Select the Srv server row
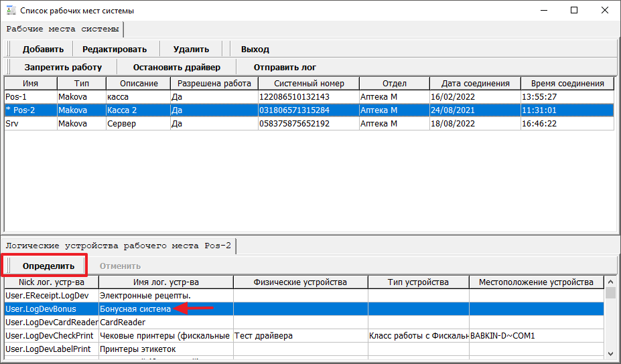 [30, 124]
